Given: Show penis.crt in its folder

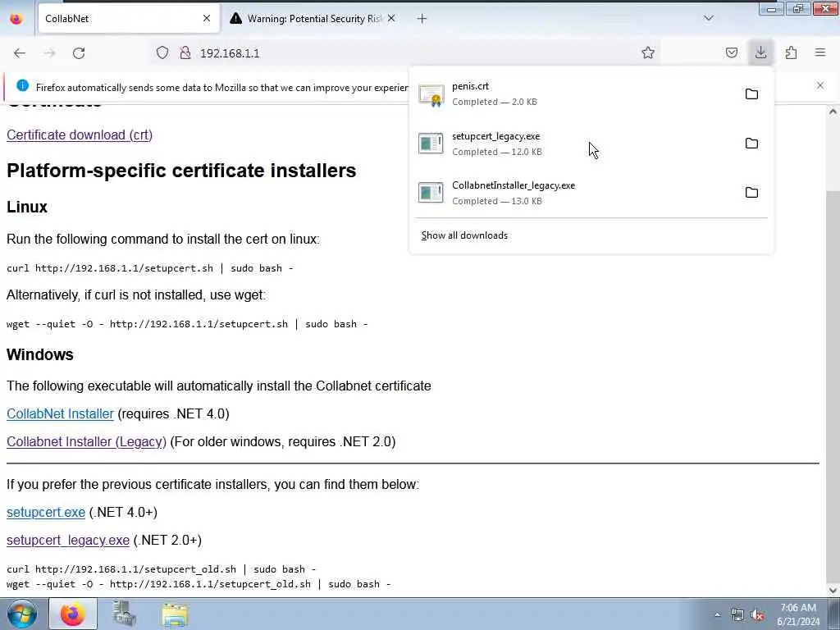Looking at the screenshot, I should [x=751, y=94].
